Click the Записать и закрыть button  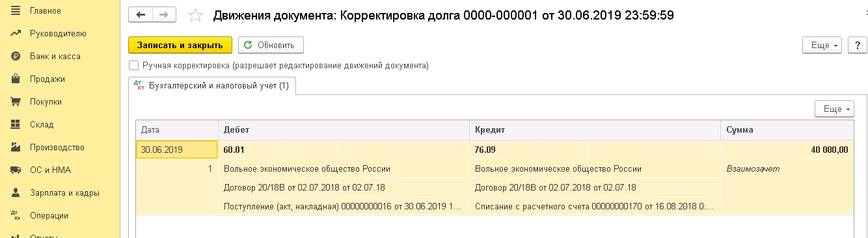(x=180, y=45)
